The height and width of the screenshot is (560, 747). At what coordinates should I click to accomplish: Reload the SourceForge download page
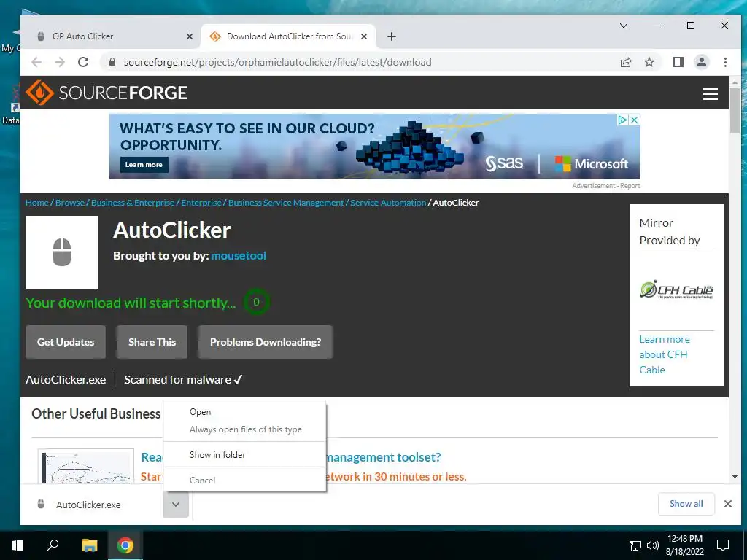(83, 62)
